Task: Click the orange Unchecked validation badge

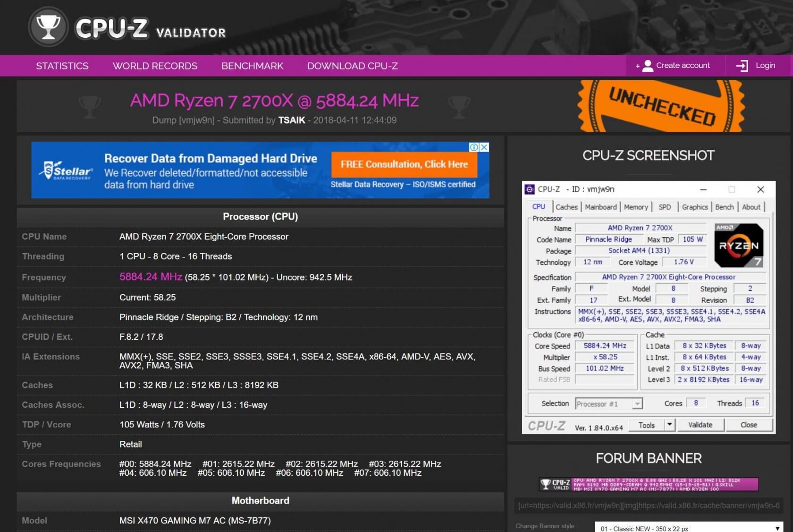Action: click(661, 106)
